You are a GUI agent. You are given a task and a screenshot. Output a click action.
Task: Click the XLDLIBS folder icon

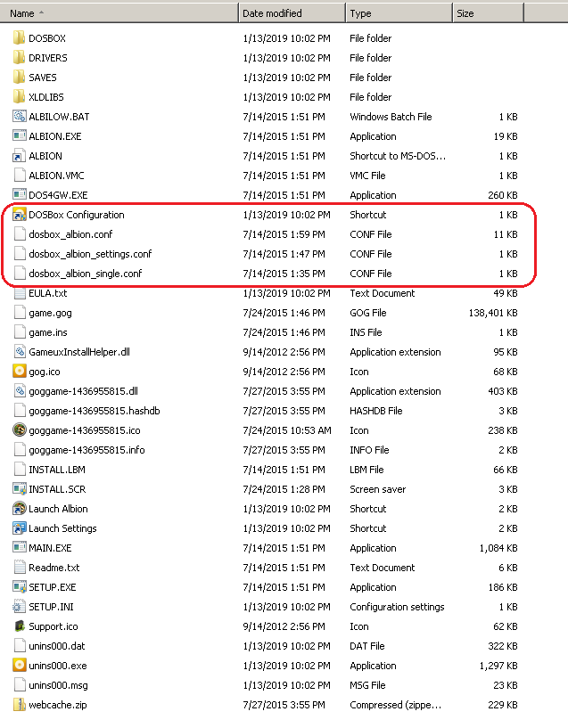[x=19, y=96]
